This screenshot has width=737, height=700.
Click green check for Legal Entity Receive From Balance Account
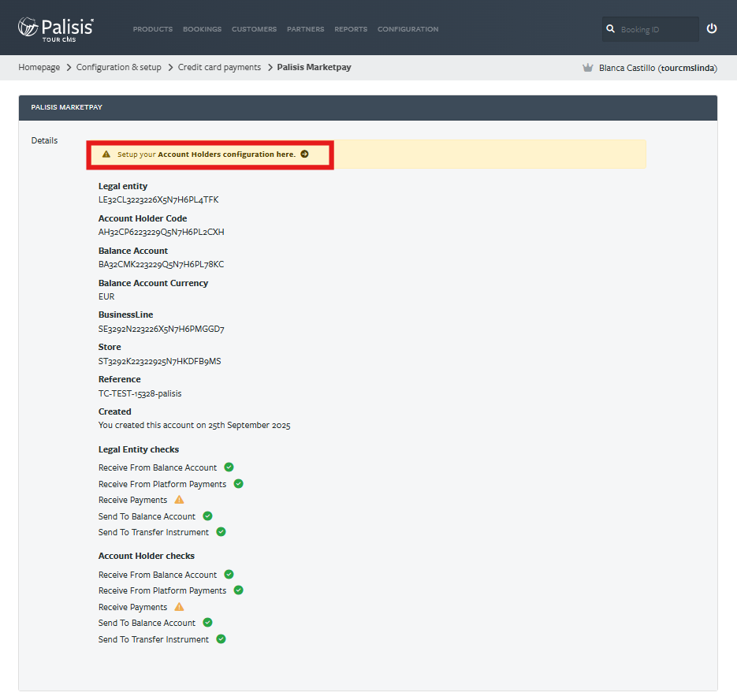(x=229, y=467)
